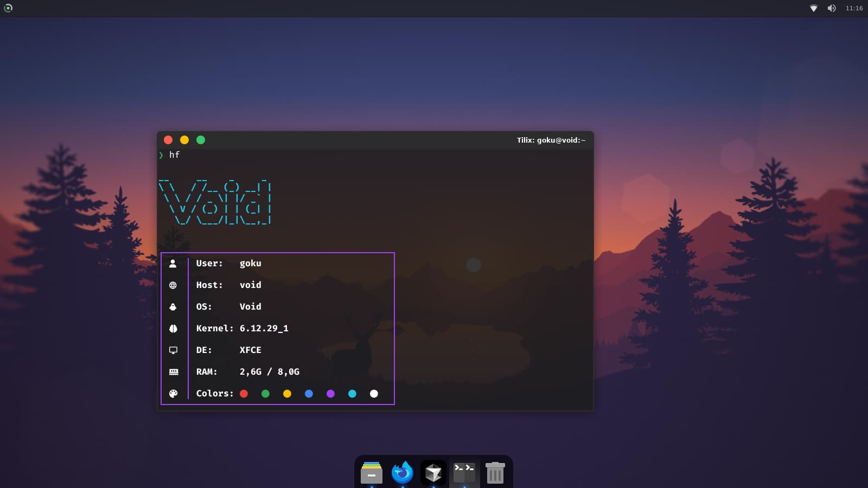
Task: Click the palette icon beside Colors
Action: pos(173,394)
